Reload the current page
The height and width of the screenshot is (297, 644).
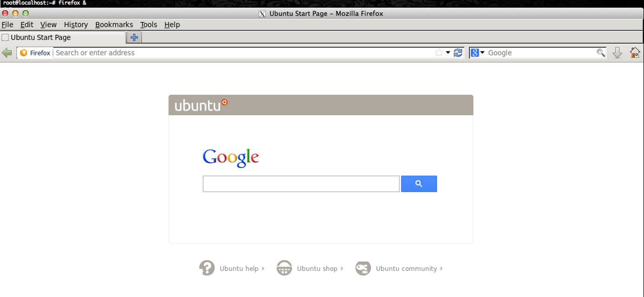coord(458,52)
